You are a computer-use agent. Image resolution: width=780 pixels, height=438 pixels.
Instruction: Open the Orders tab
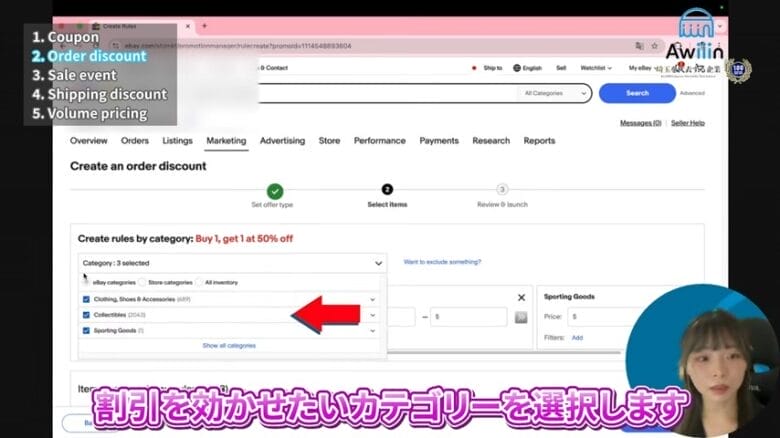[135, 141]
